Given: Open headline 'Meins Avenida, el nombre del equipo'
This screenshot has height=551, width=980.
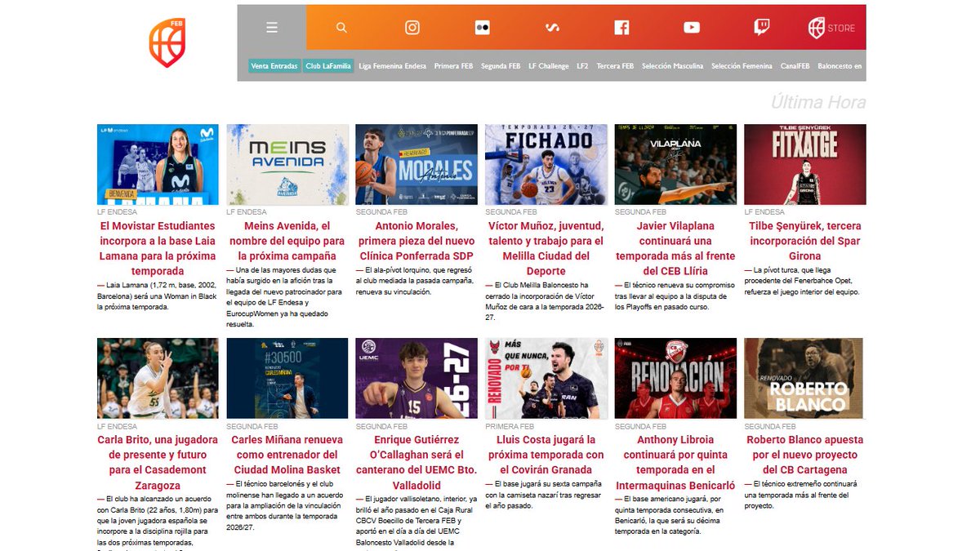Looking at the screenshot, I should click(287, 241).
